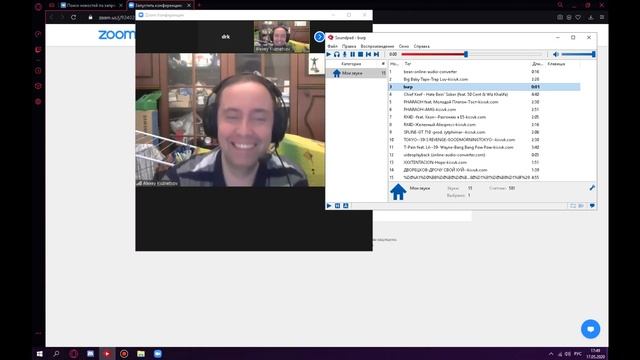This screenshot has height=360, width=640.
Task: Click the microphone play icon in Soundpad
Action: (x=344, y=54)
